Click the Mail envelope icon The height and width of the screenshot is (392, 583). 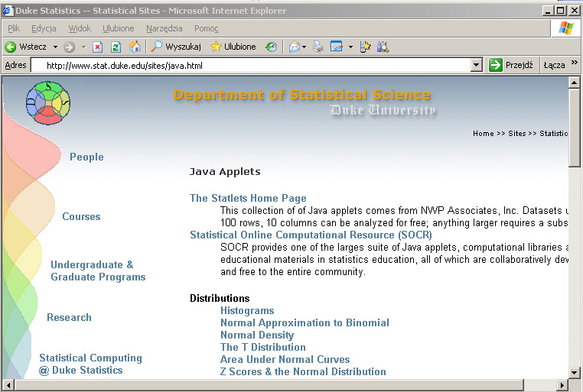pyautogui.click(x=294, y=47)
